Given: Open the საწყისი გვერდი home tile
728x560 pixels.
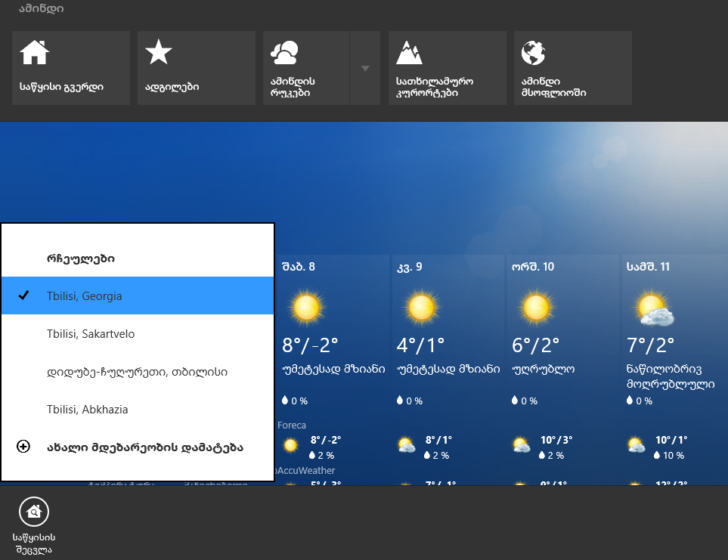Looking at the screenshot, I should pyautogui.click(x=71, y=68).
